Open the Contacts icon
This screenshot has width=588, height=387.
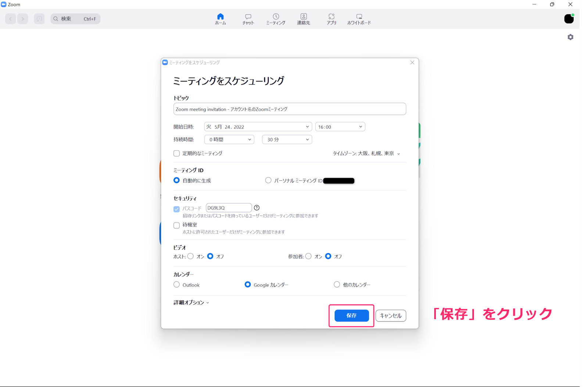pyautogui.click(x=304, y=17)
